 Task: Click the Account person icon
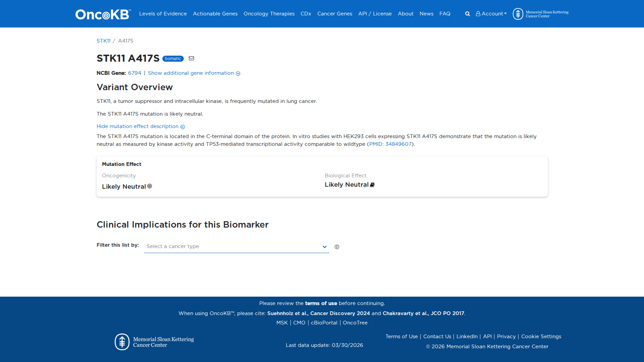(478, 14)
